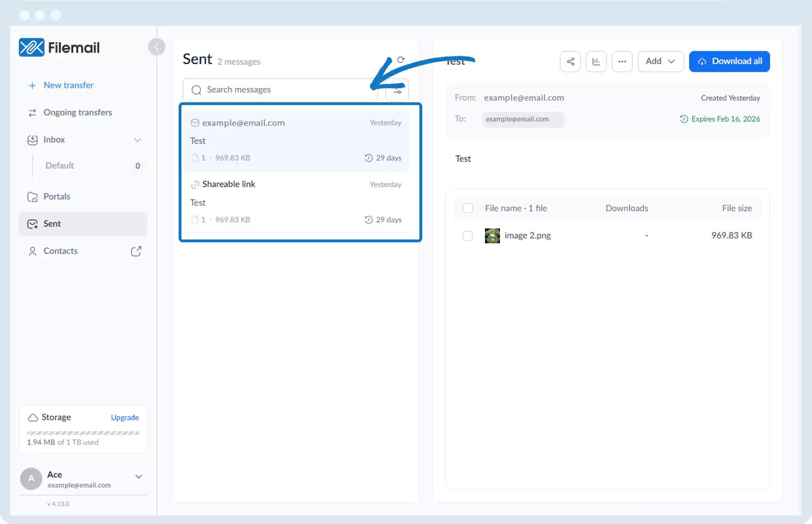812x524 pixels.
Task: Select the Default inbox folder
Action: [x=60, y=166]
